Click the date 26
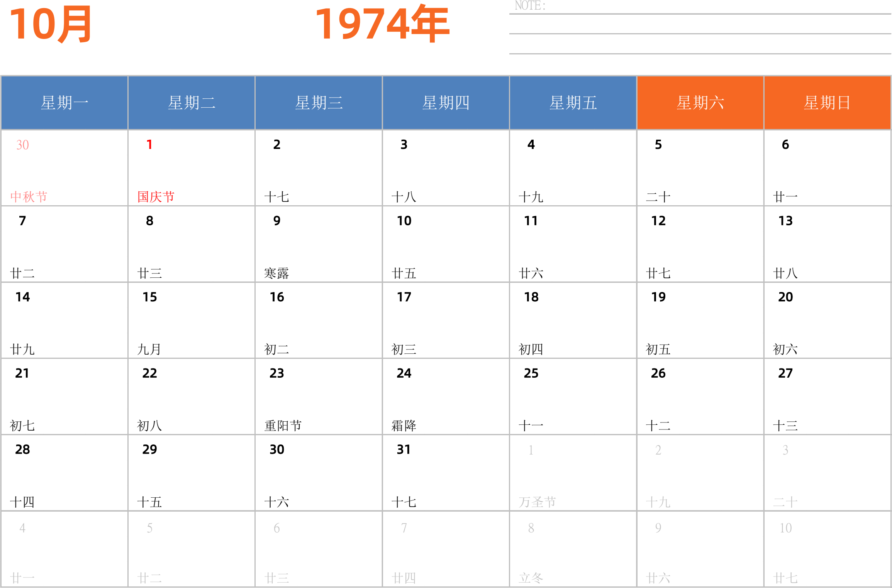 click(x=658, y=373)
